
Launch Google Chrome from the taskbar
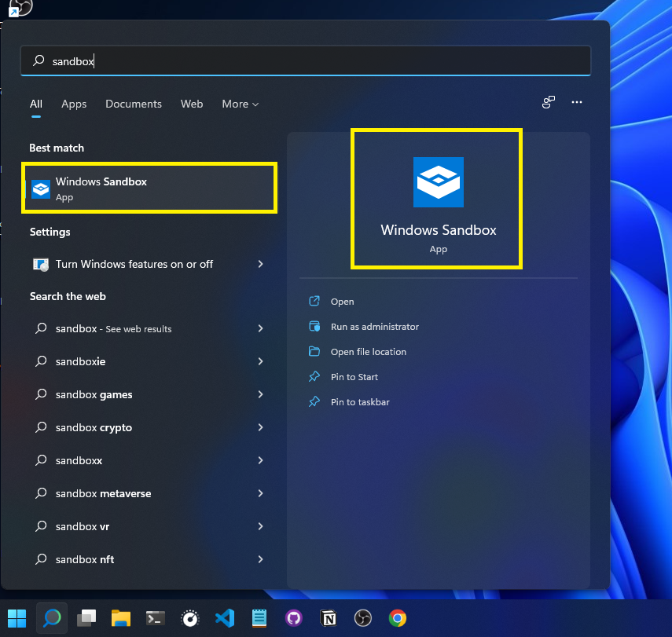coord(397,618)
